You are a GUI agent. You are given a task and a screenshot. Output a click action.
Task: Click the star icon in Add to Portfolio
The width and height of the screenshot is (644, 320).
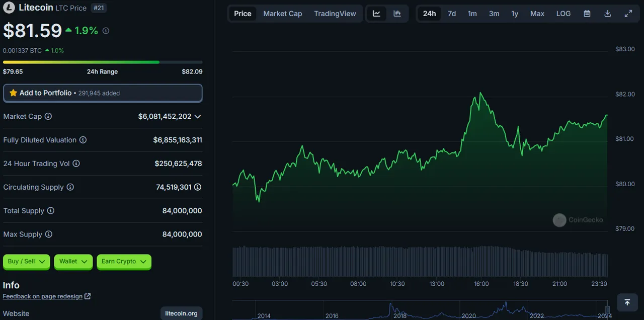(13, 93)
